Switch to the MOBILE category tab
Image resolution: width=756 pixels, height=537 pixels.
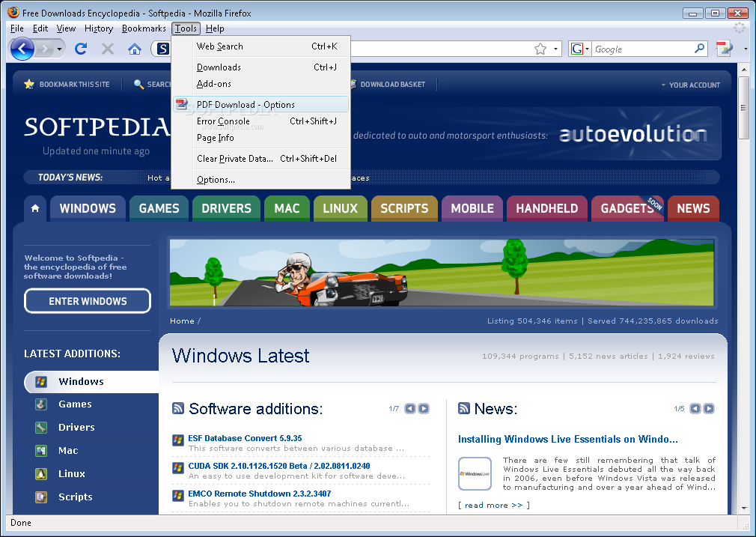tap(472, 208)
